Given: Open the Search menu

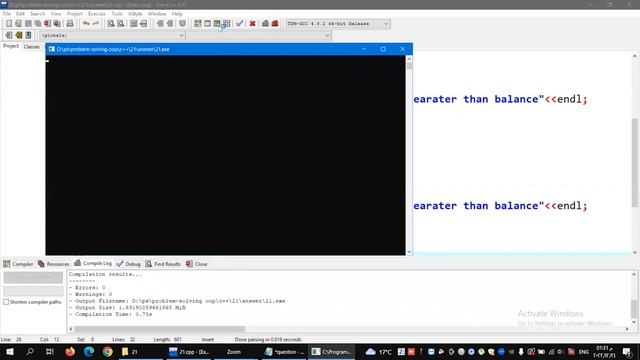Looking at the screenshot, I should pyautogui.click(x=38, y=14).
